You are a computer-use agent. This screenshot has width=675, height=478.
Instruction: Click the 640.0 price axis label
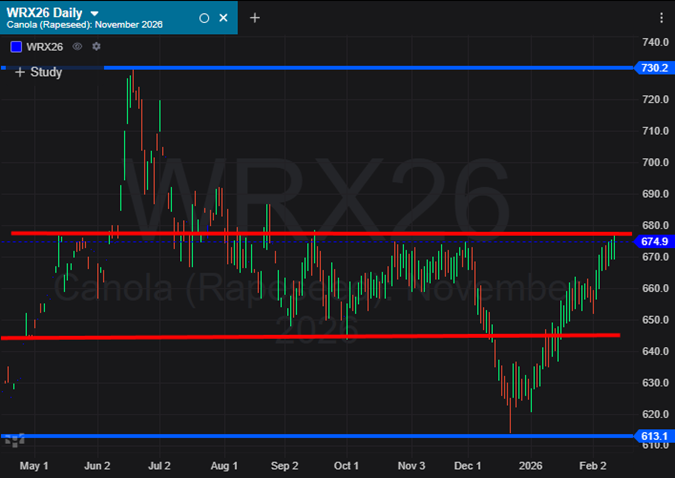click(655, 351)
